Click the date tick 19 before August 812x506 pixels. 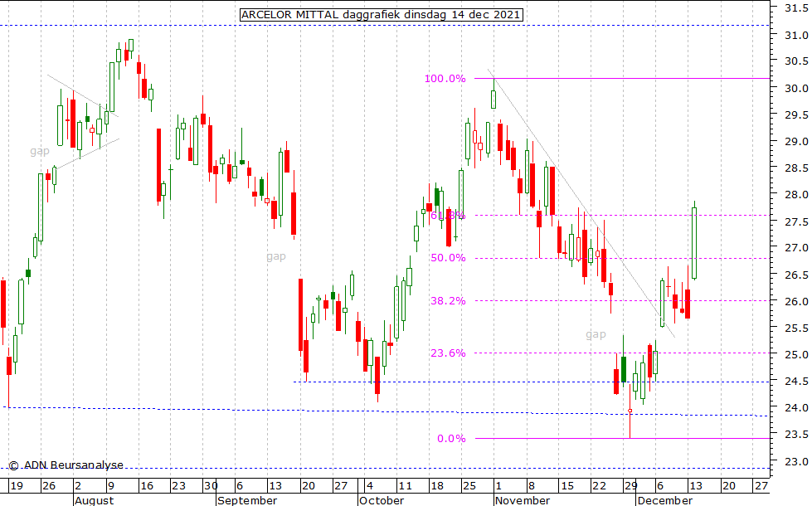click(17, 486)
